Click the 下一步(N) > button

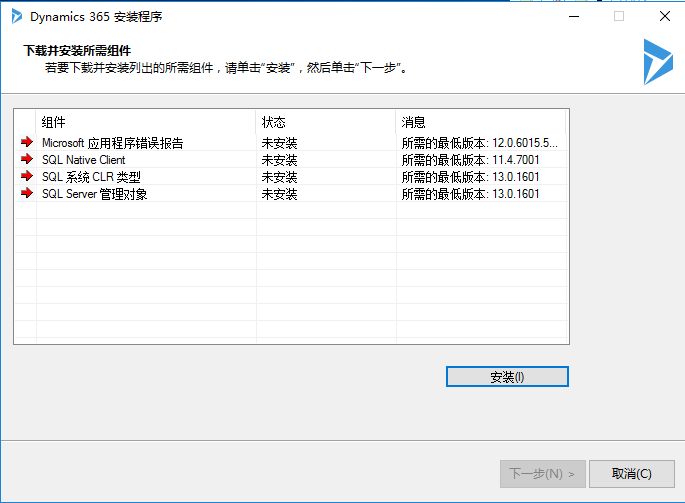click(543, 474)
